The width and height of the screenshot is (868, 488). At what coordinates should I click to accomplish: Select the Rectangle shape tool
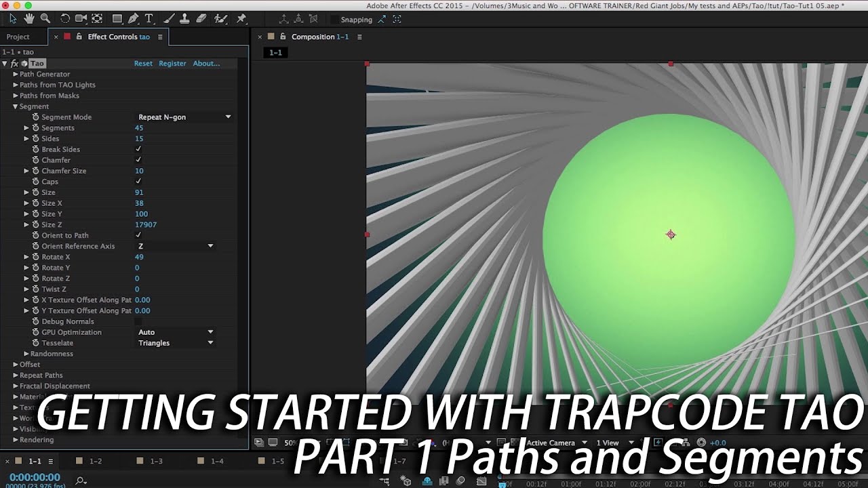(x=117, y=19)
